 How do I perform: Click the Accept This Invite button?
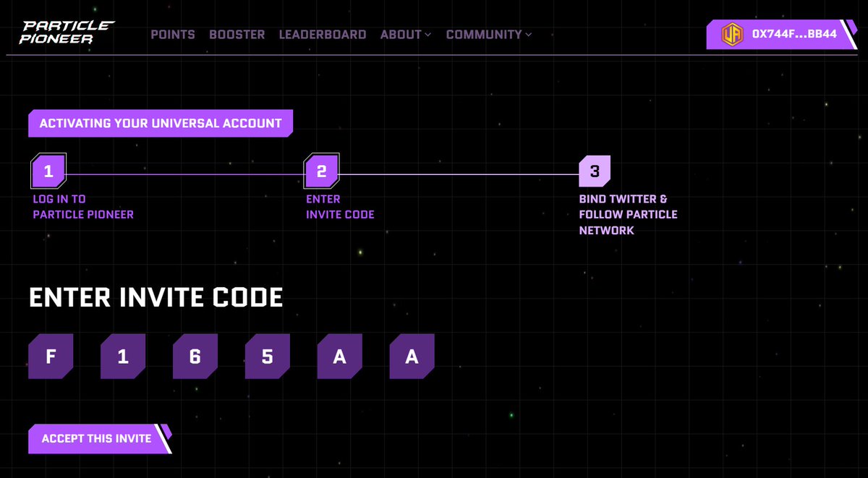coord(100,439)
